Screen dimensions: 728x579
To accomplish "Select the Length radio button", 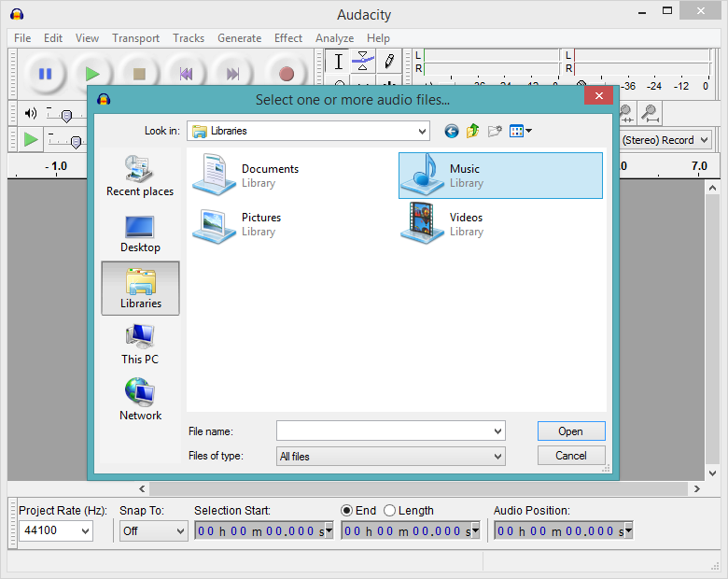I will (x=390, y=511).
